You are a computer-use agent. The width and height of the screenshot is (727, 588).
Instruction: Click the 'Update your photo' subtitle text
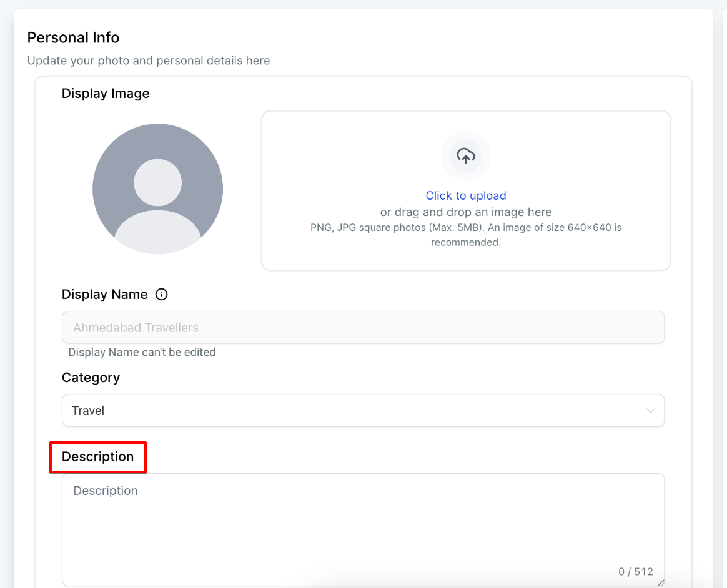tap(149, 61)
